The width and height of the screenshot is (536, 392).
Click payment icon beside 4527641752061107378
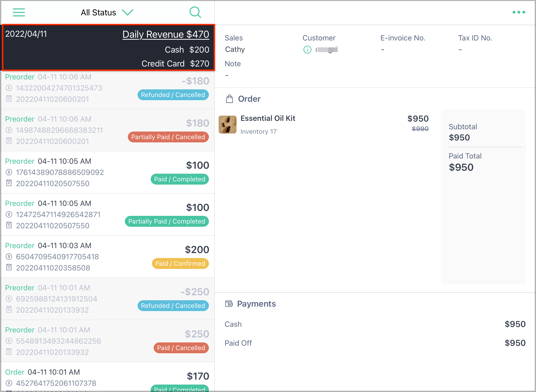9,383
